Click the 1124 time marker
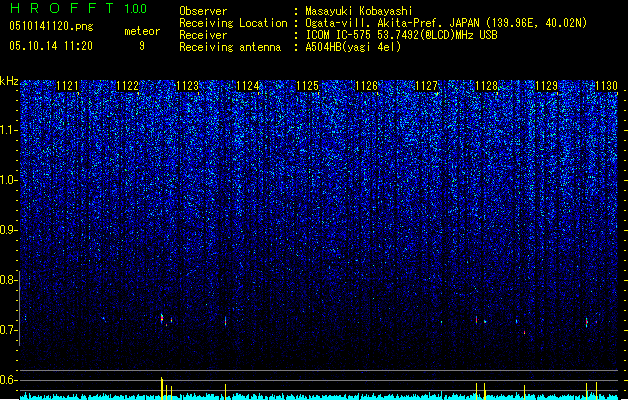The height and width of the screenshot is (400, 629). [x=248, y=86]
